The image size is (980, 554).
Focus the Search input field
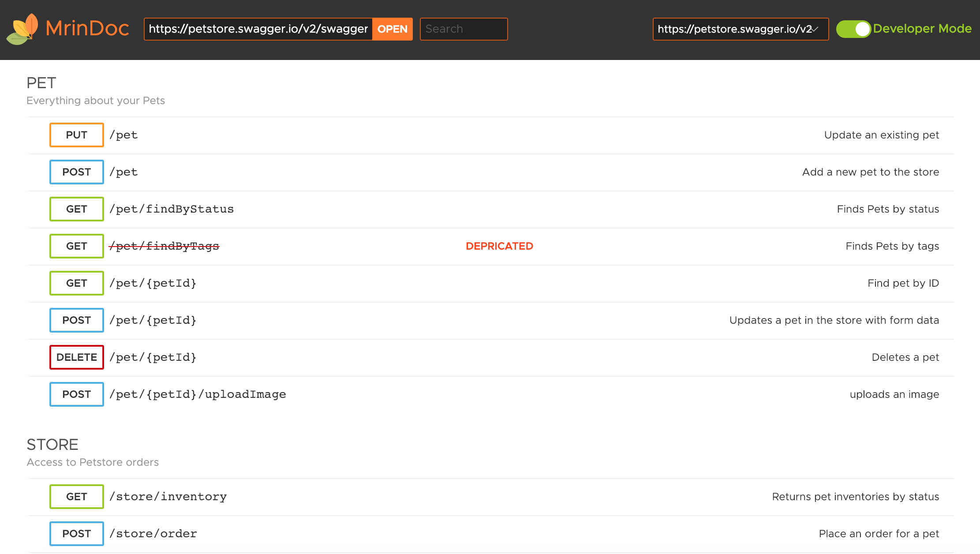463,29
